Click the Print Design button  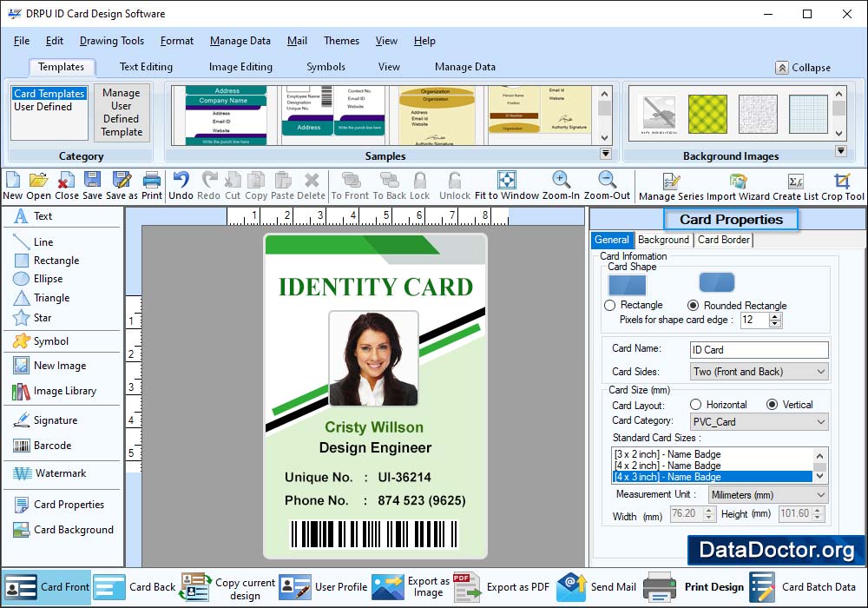coord(694,587)
